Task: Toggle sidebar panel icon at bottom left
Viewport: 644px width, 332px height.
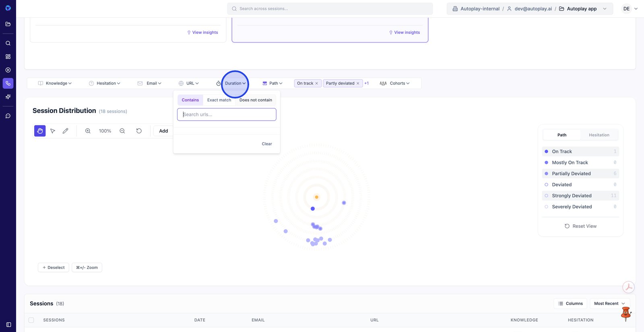Action: (x=8, y=324)
